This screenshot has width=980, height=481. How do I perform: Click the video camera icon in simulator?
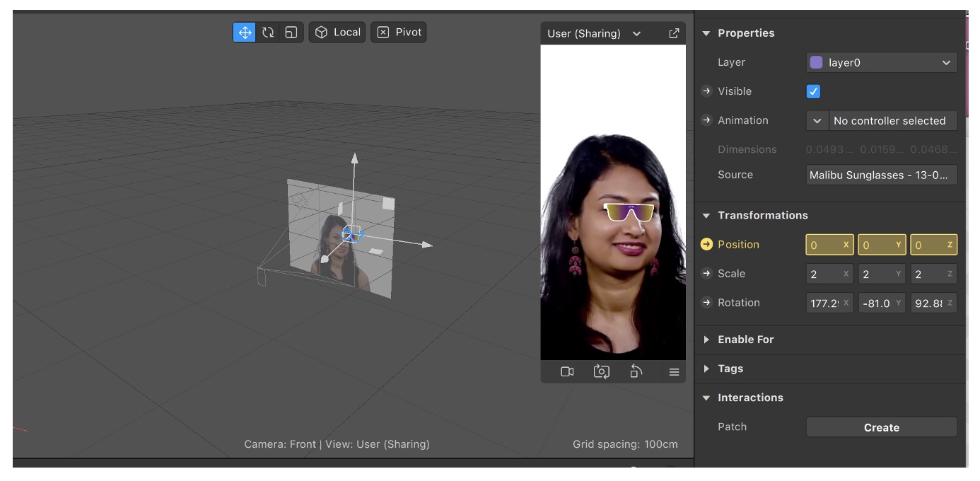pos(567,371)
